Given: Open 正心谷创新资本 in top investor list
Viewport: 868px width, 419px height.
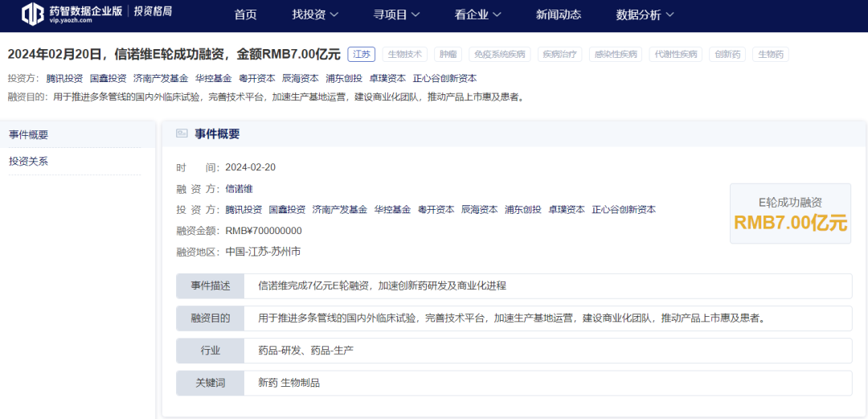Looking at the screenshot, I should point(444,79).
